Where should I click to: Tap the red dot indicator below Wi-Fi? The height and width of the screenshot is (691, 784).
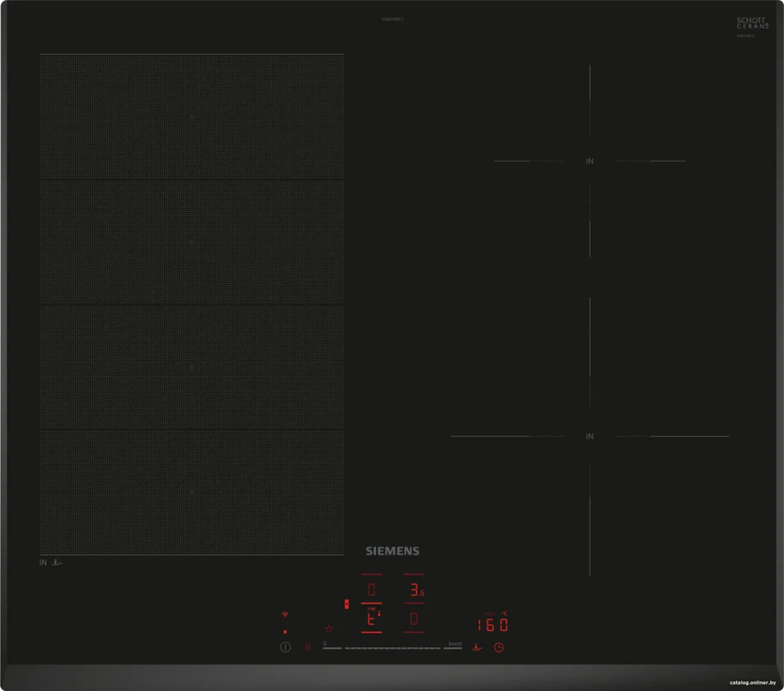tap(285, 632)
